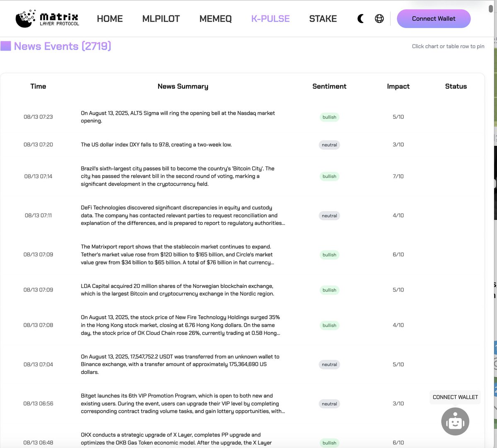Sort by the Impact column header

coord(398,86)
